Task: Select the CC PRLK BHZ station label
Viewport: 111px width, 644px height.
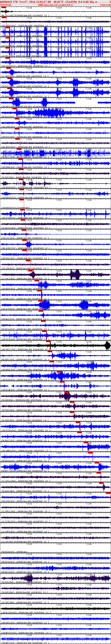Action: click(x=26, y=511)
